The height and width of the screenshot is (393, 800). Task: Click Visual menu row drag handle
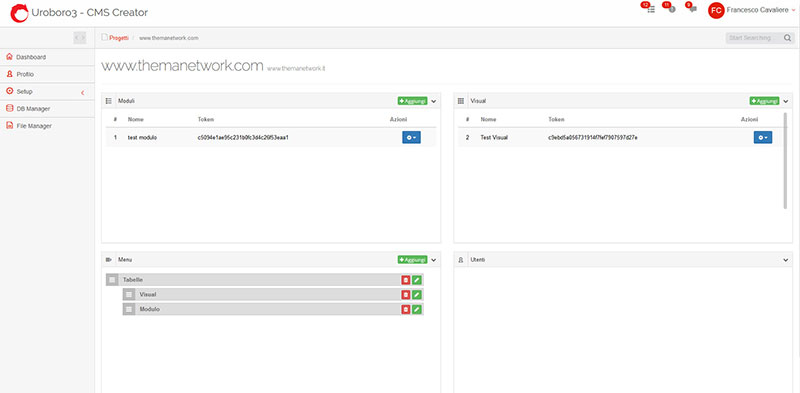129,294
